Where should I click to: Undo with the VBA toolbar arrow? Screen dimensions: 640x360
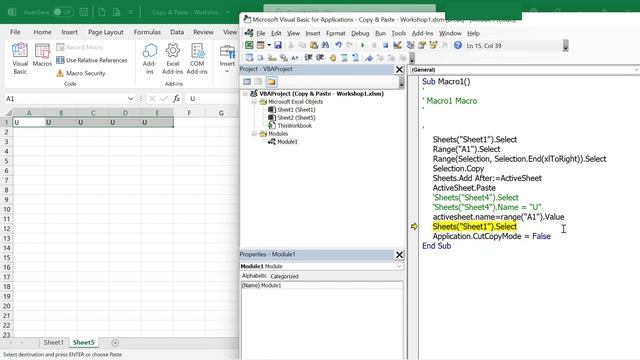point(338,45)
